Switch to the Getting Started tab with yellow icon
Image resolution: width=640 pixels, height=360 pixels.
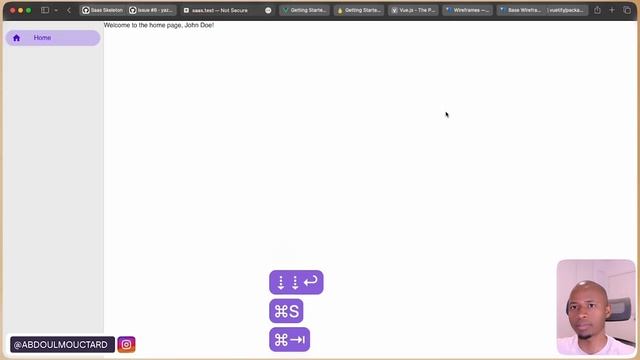tap(359, 10)
